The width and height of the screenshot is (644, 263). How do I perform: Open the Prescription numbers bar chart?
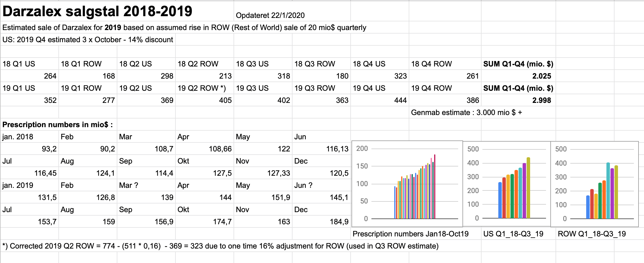tap(407, 184)
